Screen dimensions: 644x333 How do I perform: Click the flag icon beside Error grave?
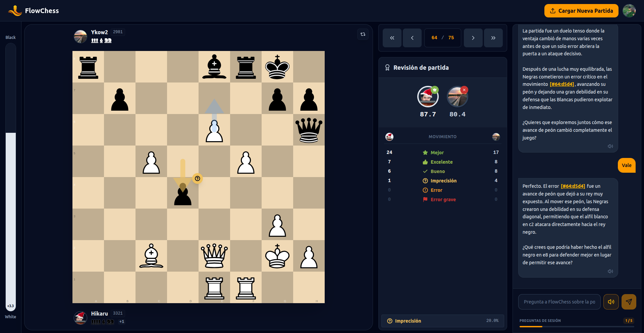pyautogui.click(x=425, y=199)
